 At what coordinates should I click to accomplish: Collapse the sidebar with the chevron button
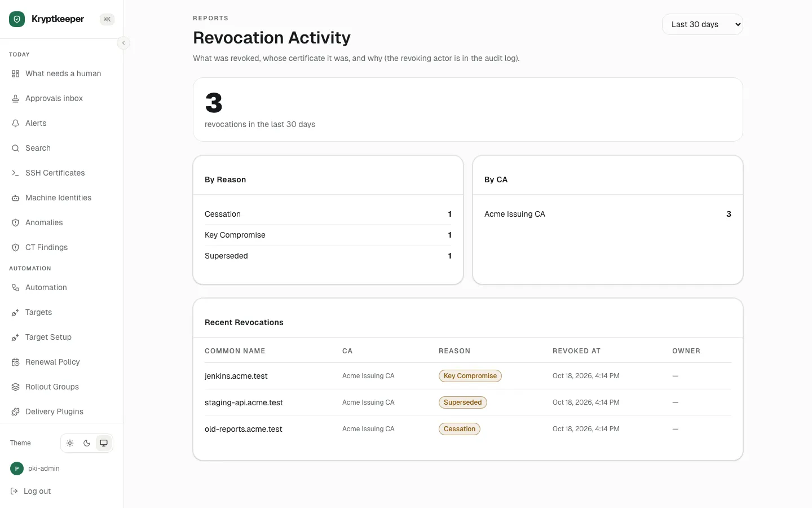123,43
